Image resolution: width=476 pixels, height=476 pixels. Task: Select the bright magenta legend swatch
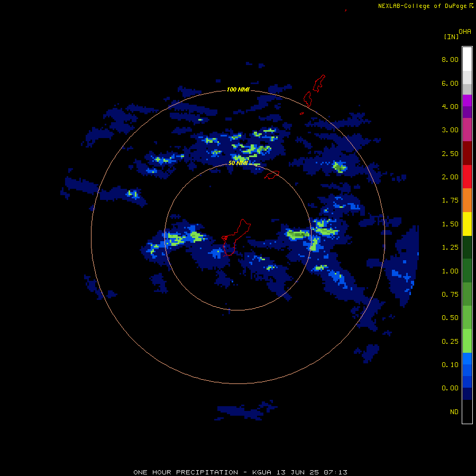[467, 100]
